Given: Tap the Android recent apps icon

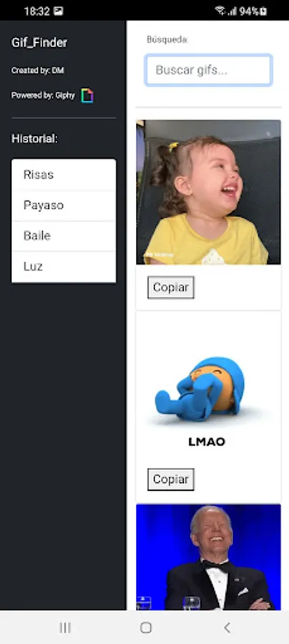Looking at the screenshot, I should [x=65, y=627].
